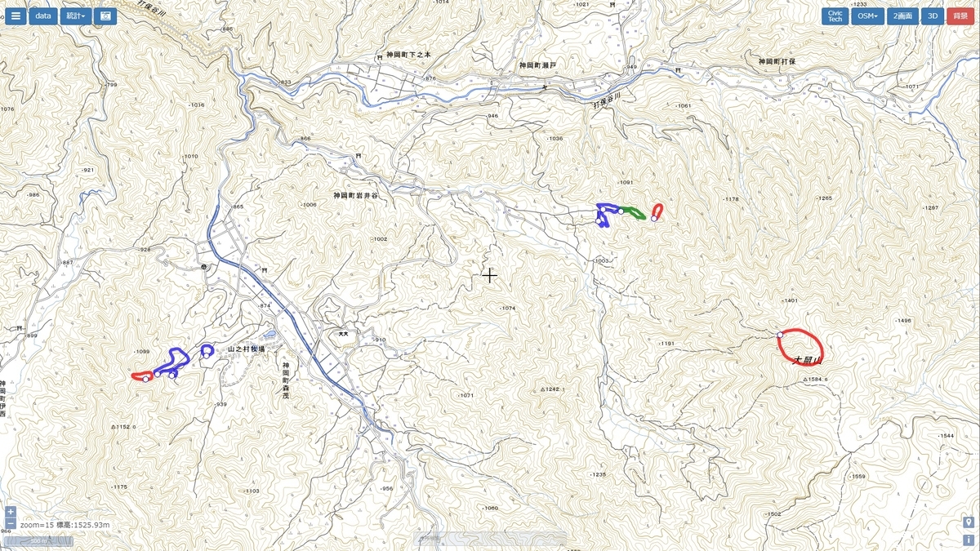Click the zoom and elevation readout
Screen dimensions: 980x551
(65, 525)
